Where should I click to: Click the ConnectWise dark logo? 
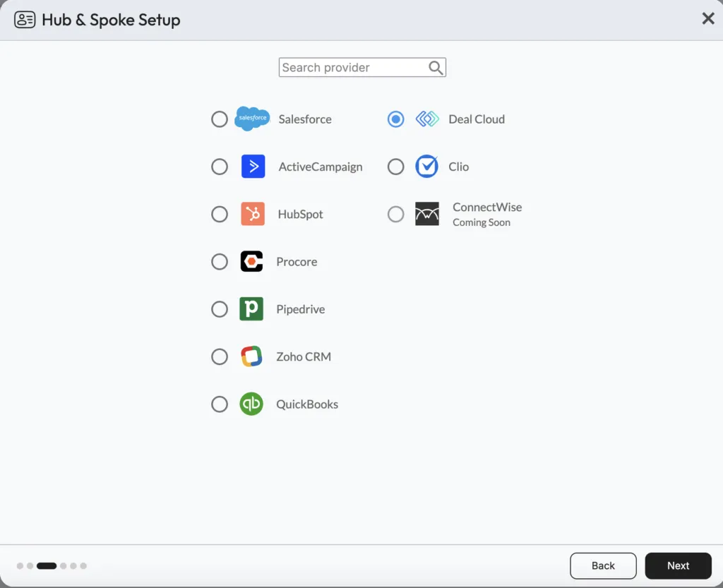click(x=427, y=214)
